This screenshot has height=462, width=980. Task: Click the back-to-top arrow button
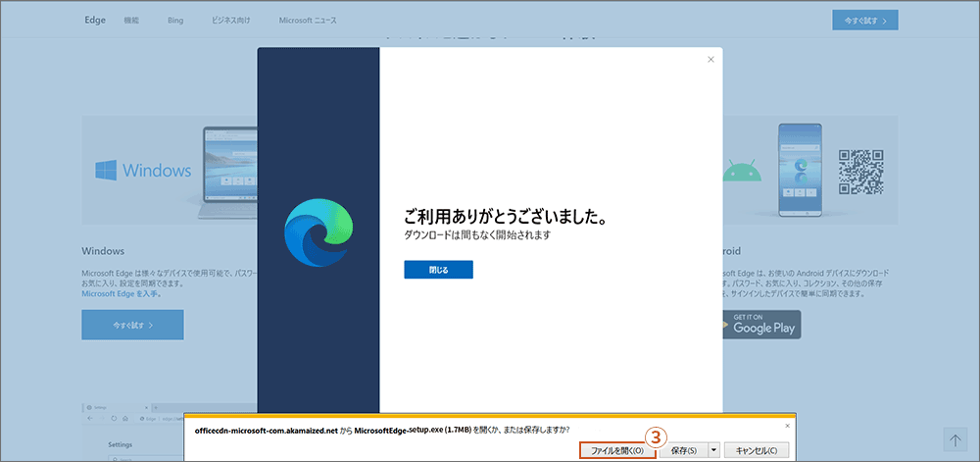pyautogui.click(x=955, y=440)
